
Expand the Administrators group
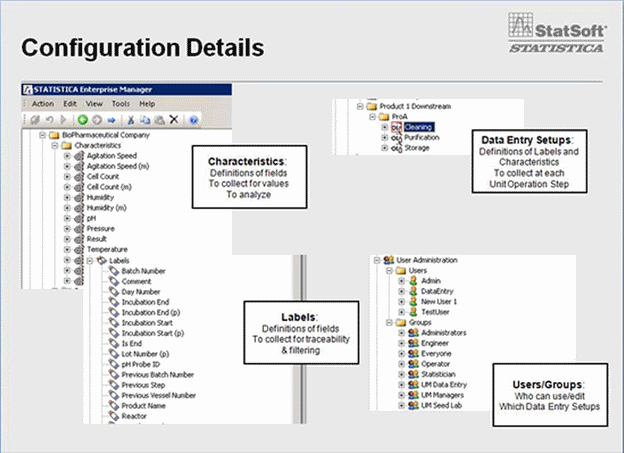[x=402, y=333]
